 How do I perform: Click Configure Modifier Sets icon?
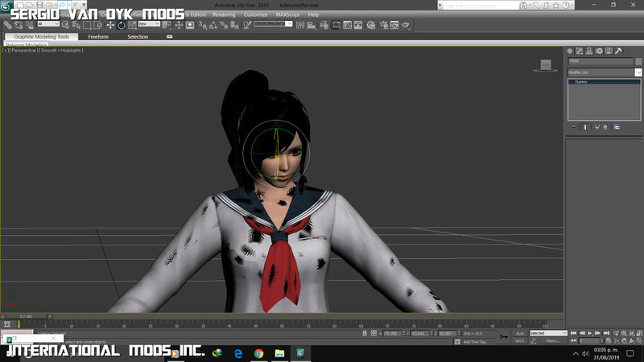tap(617, 127)
